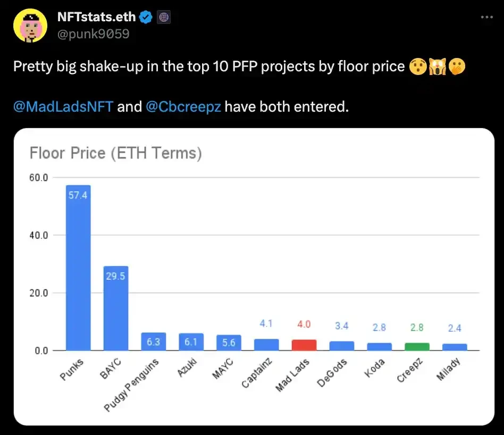Click the red Mad Lads bar
This screenshot has width=504, height=435.
tap(304, 345)
